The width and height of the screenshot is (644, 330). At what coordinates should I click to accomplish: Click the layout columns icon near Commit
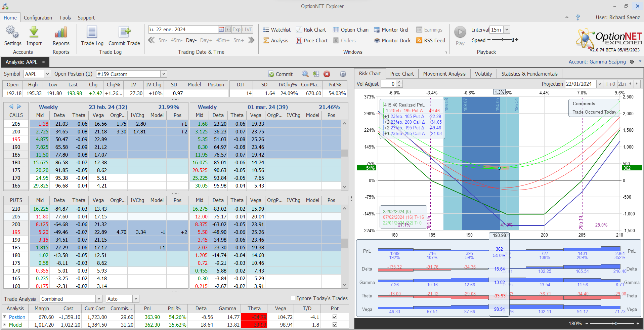click(316, 74)
